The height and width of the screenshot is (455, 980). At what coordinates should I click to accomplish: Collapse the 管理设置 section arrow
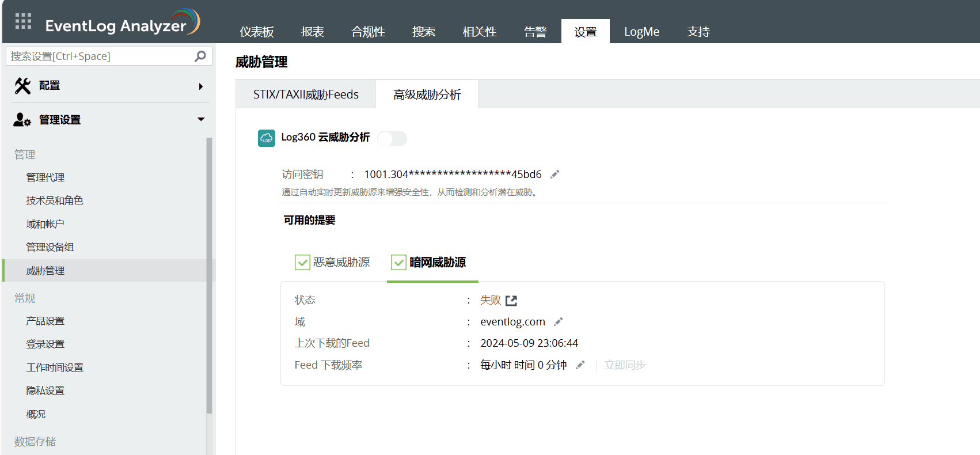click(201, 119)
